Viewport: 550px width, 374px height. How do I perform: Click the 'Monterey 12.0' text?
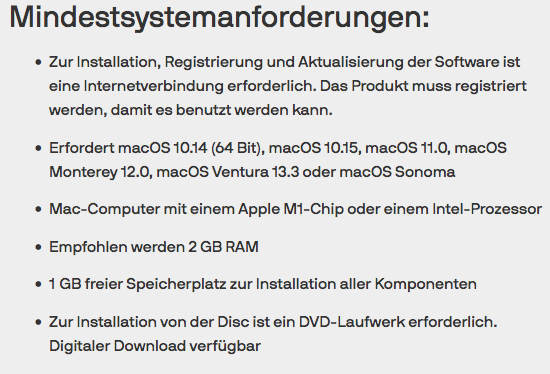99,172
